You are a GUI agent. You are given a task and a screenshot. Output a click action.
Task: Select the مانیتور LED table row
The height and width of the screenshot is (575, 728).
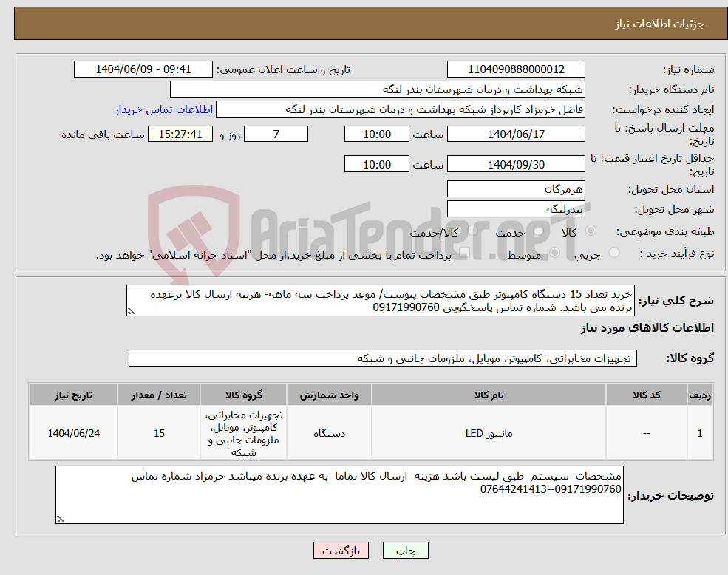tap(370, 433)
